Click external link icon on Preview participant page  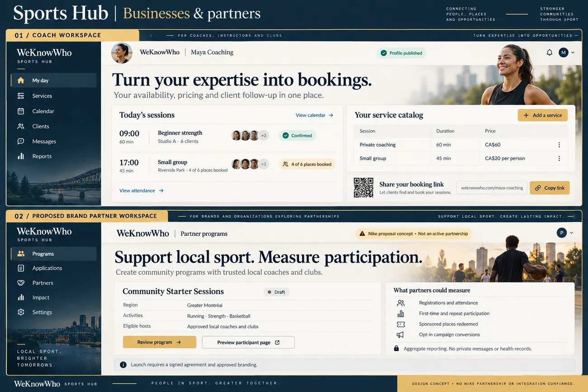[x=277, y=343]
